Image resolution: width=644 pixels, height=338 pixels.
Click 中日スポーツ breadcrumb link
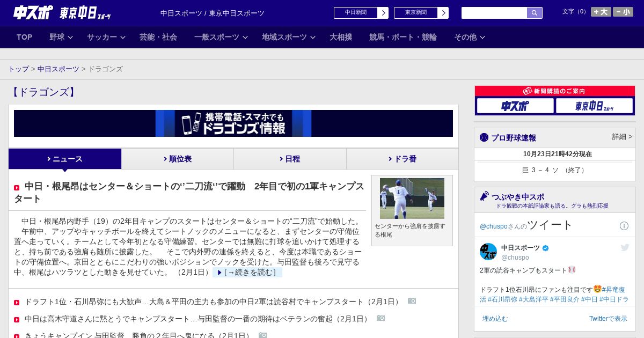[58, 69]
